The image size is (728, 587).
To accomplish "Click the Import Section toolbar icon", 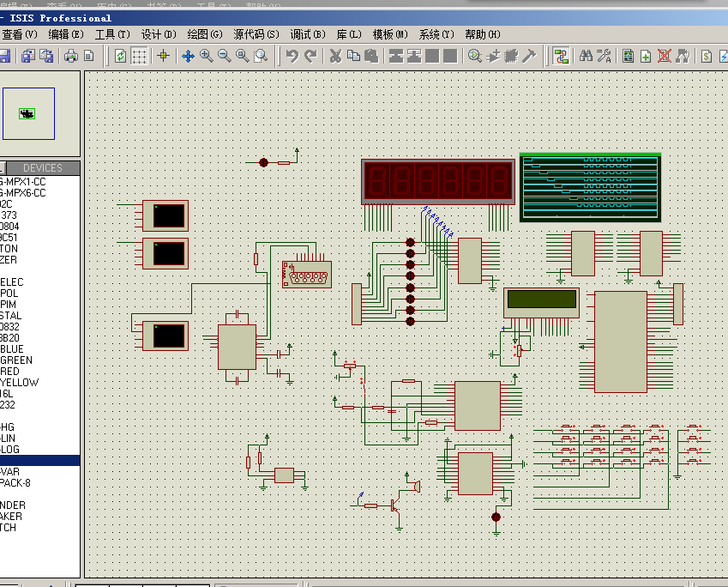I will coord(27,57).
